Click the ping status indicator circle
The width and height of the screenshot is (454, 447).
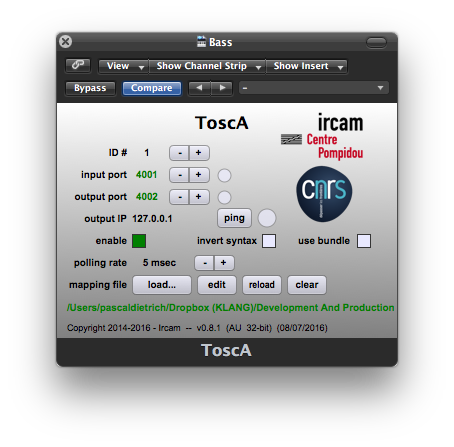[267, 218]
